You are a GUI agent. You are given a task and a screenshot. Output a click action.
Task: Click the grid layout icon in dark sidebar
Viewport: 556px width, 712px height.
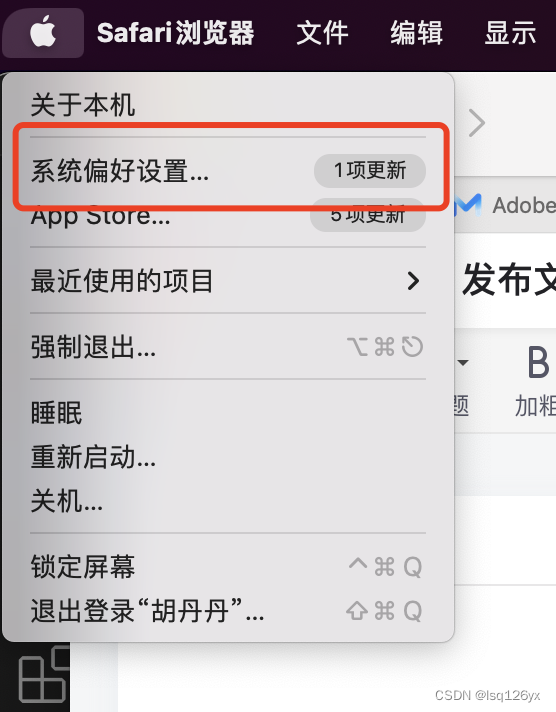coord(44,673)
